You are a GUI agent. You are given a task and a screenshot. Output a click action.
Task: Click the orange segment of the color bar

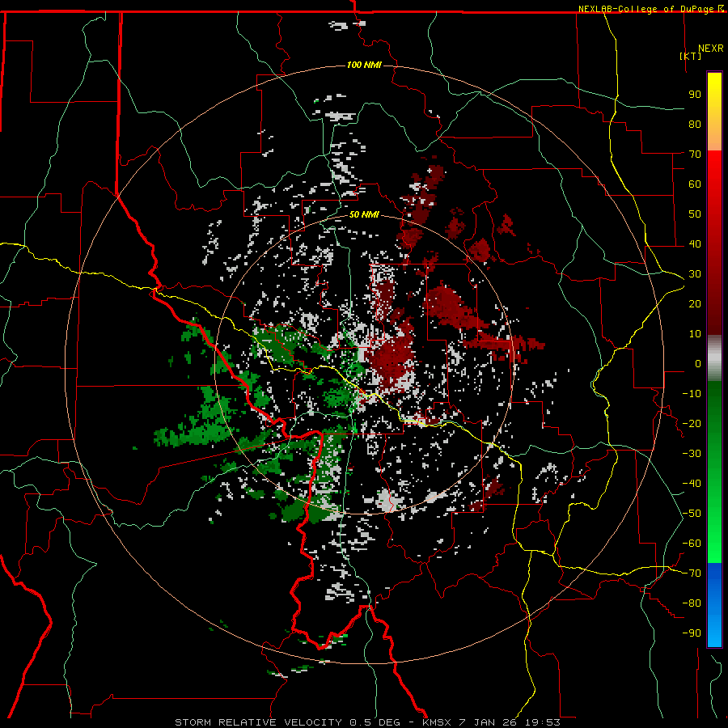tap(714, 137)
